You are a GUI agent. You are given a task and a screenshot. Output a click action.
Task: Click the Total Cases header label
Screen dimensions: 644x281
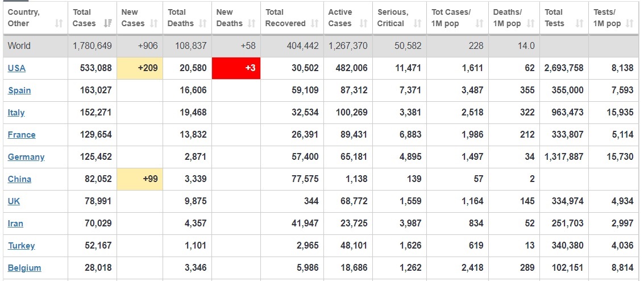click(84, 18)
